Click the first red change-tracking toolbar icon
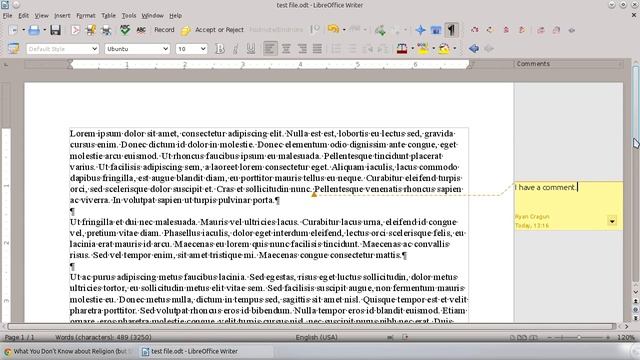 [475, 30]
